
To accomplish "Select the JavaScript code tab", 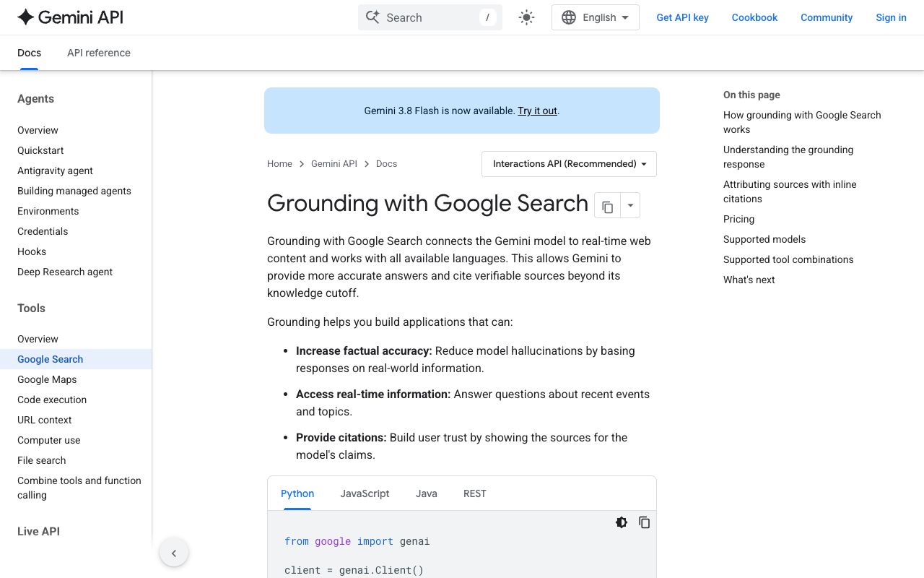I will point(365,493).
